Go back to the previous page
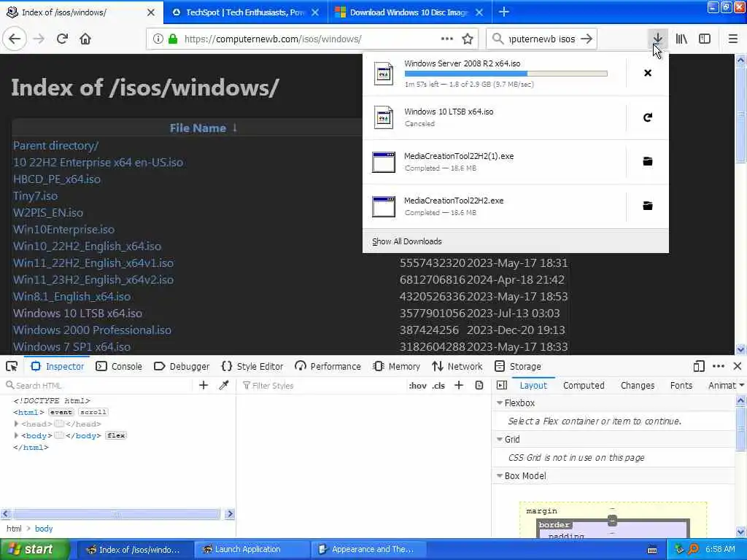The width and height of the screenshot is (747, 560). 15,39
